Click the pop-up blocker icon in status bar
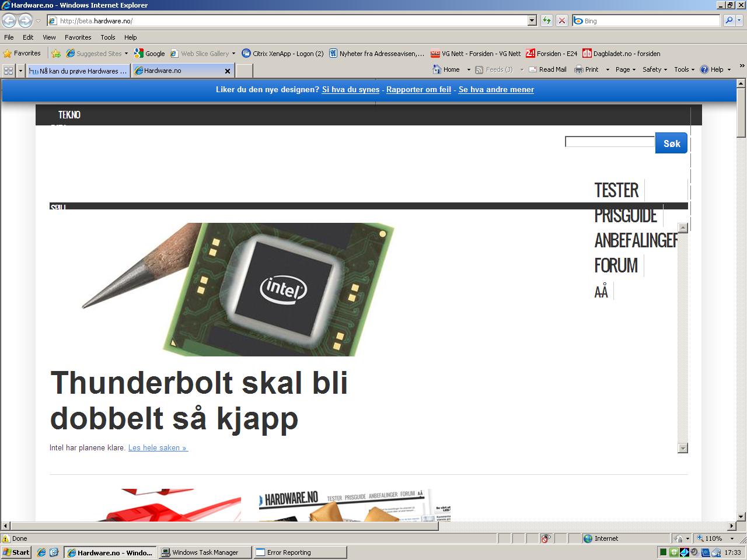This screenshot has height=560, width=747. tap(546, 538)
